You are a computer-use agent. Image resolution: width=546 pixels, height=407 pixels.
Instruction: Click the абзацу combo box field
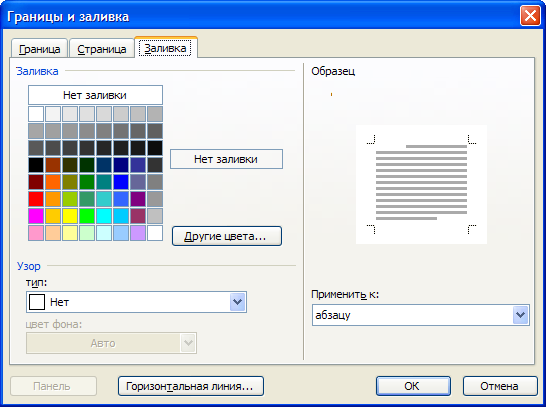pos(421,315)
